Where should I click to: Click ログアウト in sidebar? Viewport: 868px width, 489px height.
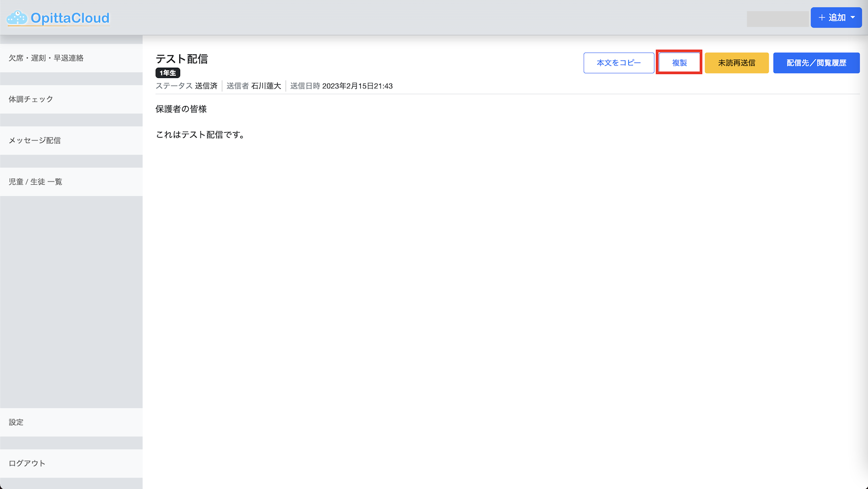click(71, 463)
